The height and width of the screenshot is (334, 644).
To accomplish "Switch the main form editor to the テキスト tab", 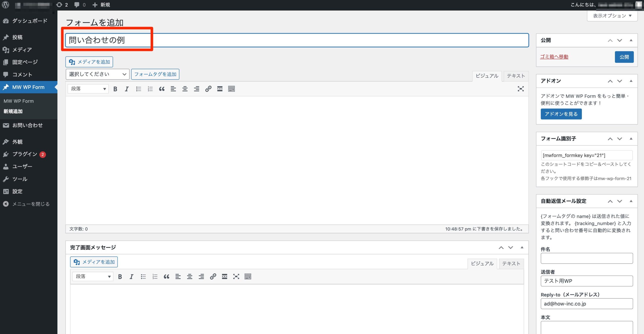I will point(515,76).
